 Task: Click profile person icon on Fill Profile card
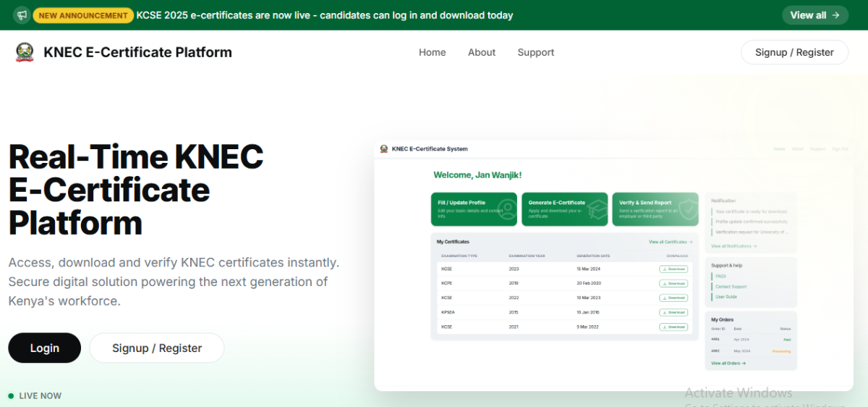506,210
